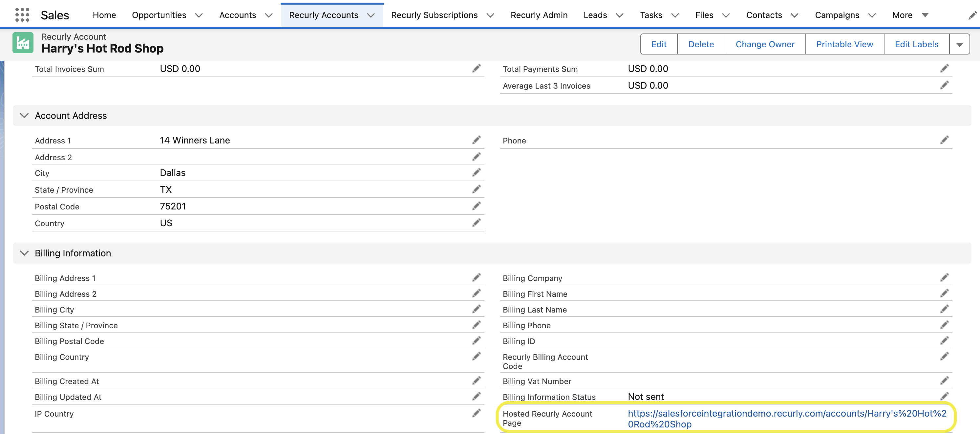Select the 14 Winners Lane address value
Screen dimensions: 980x434
195,140
